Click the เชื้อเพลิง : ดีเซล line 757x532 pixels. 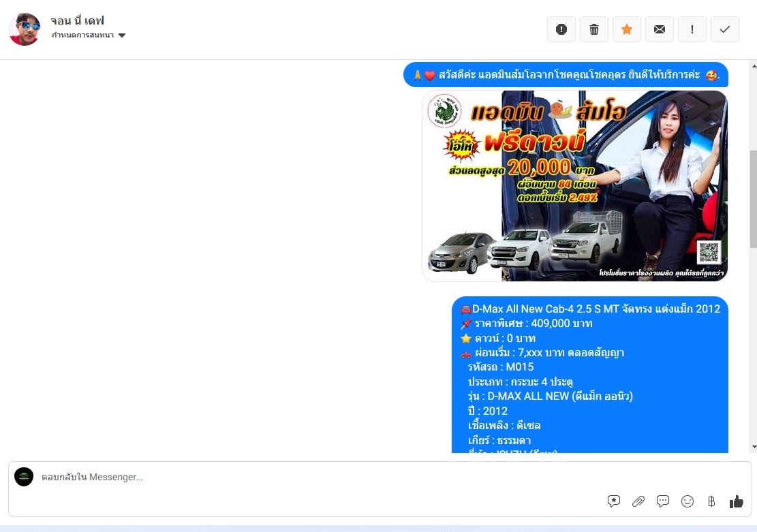[x=504, y=425]
